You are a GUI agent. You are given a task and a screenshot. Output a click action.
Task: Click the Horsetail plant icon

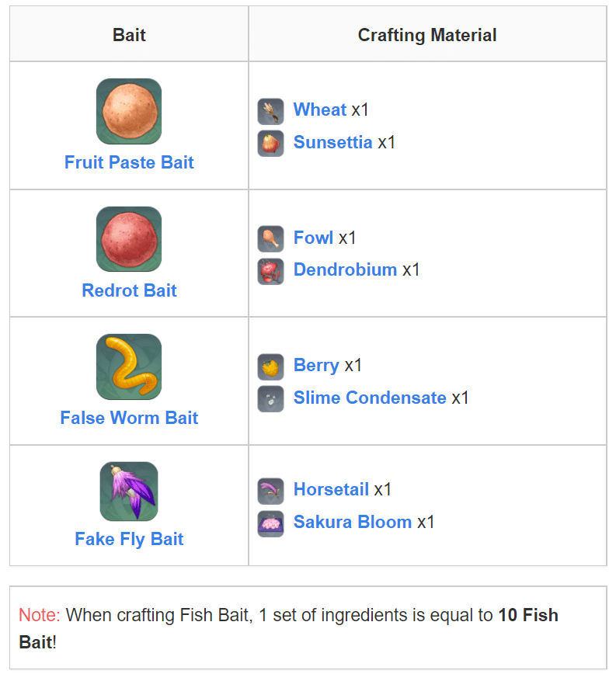[270, 492]
